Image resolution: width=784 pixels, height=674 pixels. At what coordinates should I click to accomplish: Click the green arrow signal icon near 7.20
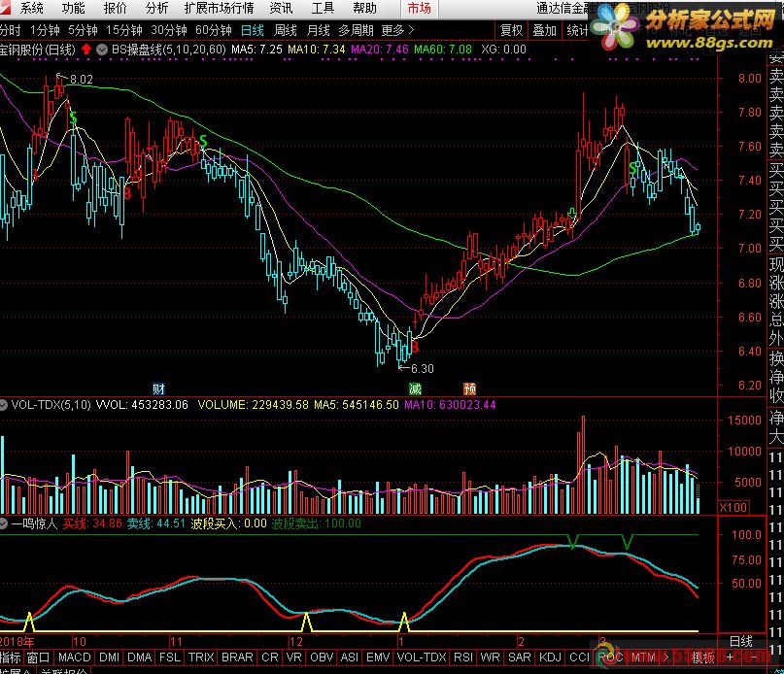[572, 214]
